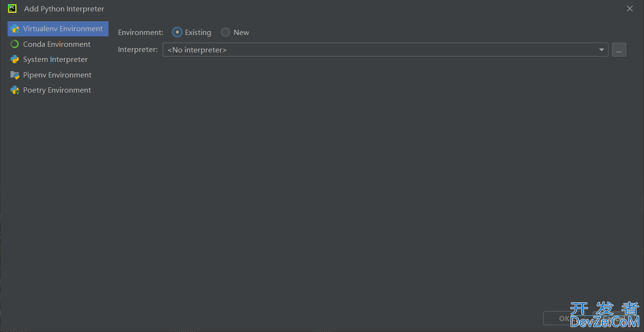Click the Pipenv Environment folder icon
The height and width of the screenshot is (332, 644).
click(15, 75)
